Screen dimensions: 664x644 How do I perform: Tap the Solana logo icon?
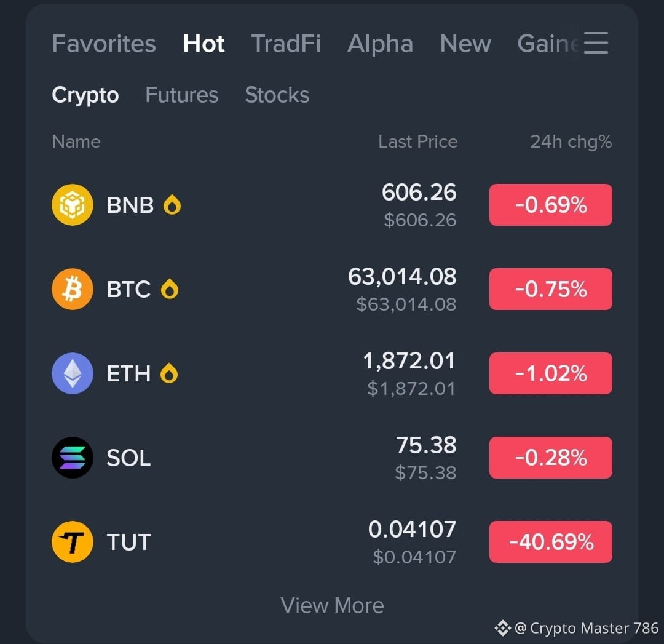click(73, 458)
